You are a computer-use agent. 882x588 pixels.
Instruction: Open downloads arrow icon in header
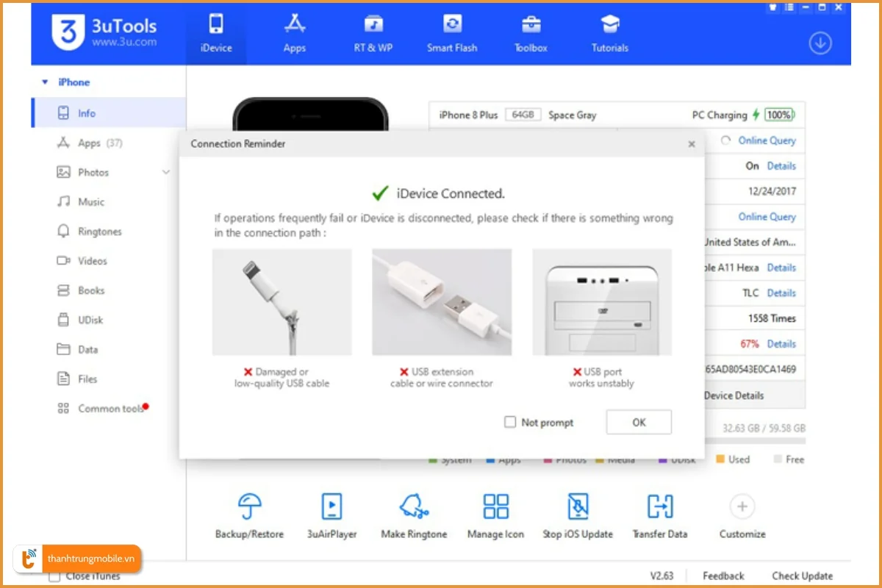pyautogui.click(x=820, y=43)
